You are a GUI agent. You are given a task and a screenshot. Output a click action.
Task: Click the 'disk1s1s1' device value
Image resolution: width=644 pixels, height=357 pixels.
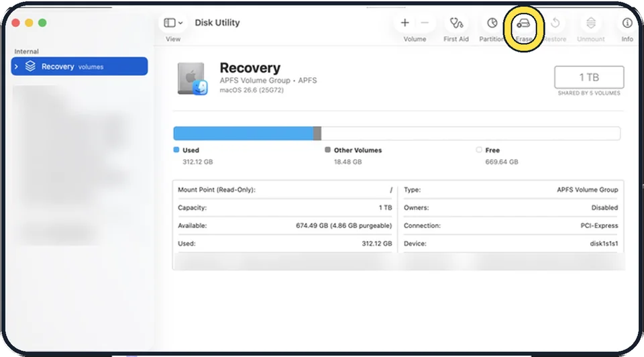tap(604, 244)
